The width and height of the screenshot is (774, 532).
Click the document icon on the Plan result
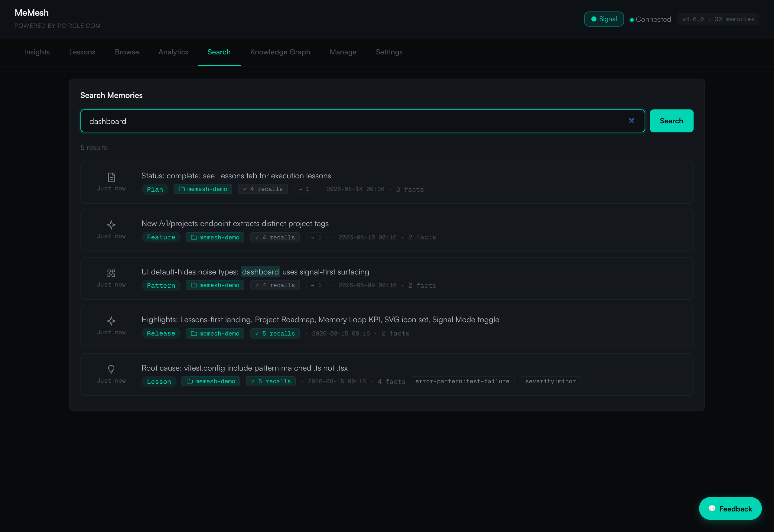111,177
